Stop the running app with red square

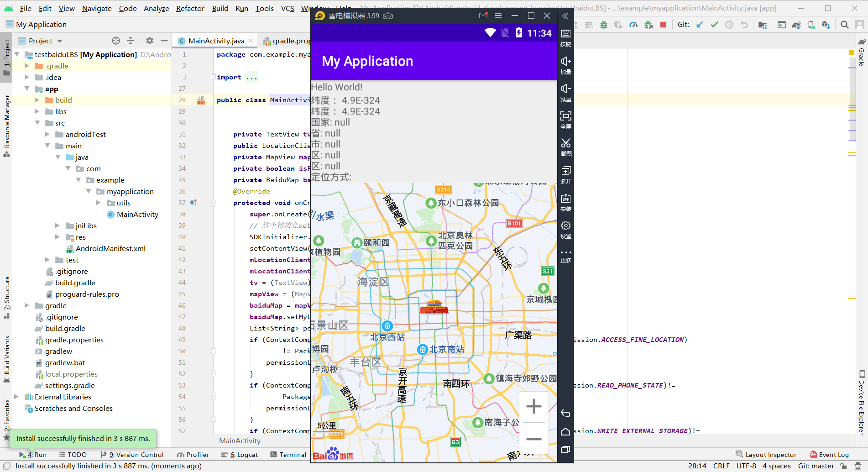pyautogui.click(x=663, y=25)
